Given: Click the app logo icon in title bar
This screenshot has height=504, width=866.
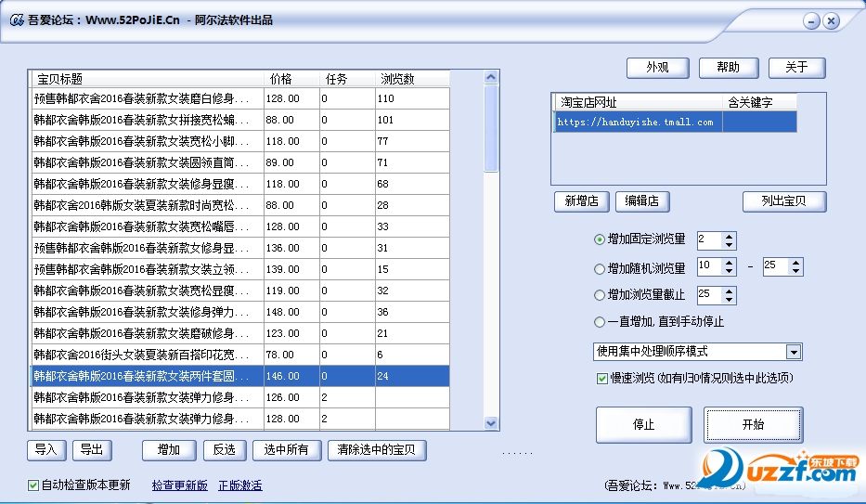Looking at the screenshot, I should [17, 20].
